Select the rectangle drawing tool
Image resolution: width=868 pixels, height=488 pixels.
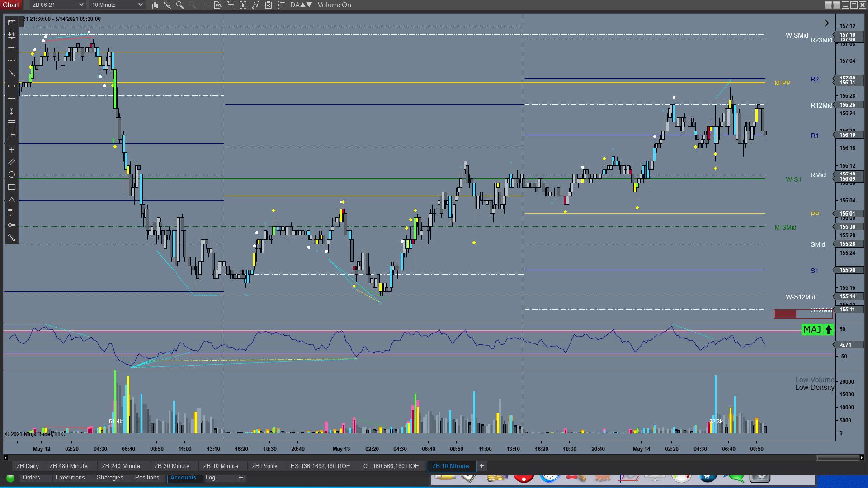coord(12,187)
